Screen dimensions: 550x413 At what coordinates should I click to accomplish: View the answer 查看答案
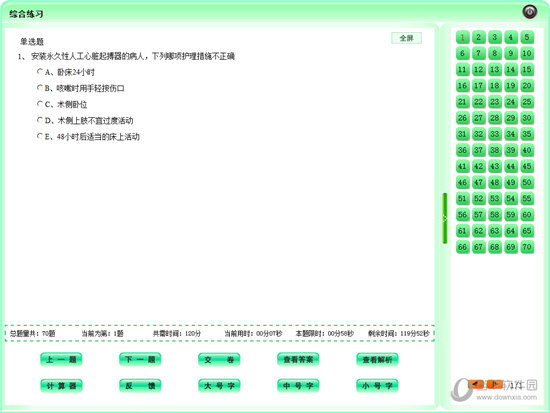(298, 359)
